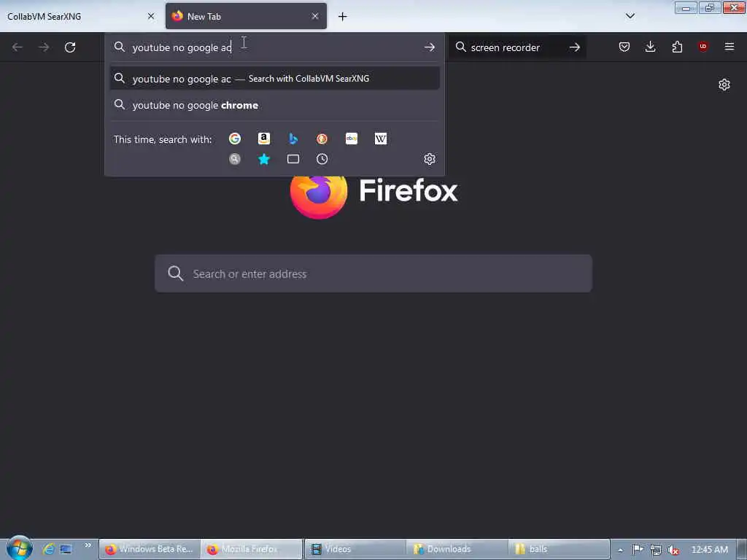Personalize New Tab with gear icon

click(724, 85)
